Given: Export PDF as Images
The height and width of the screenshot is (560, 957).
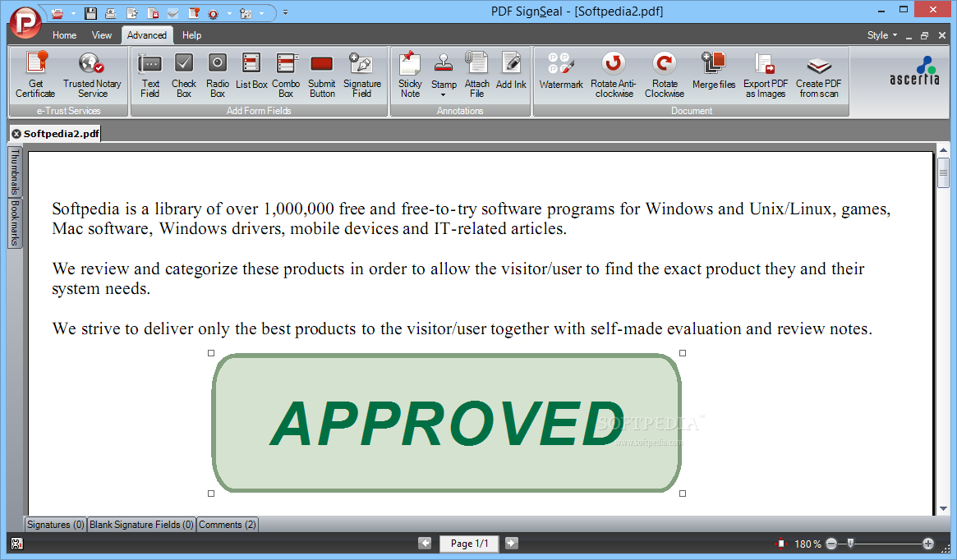Looking at the screenshot, I should click(x=766, y=75).
